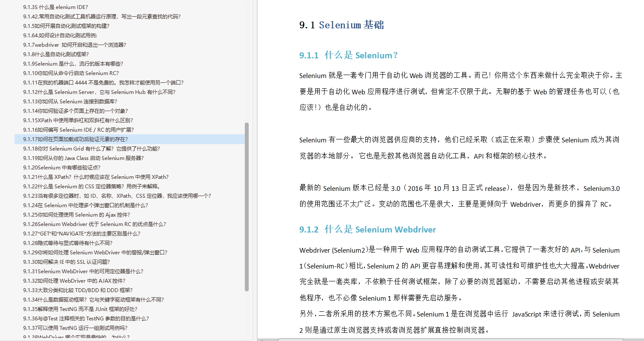Select 9.1.8 什么是自动化测试框架
Image resolution: width=644 pixels, height=341 pixels.
pos(56,54)
